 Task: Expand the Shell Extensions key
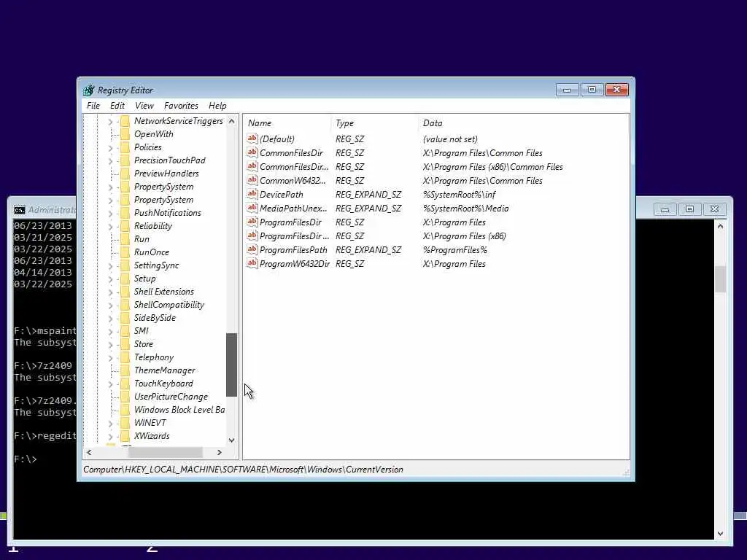pyautogui.click(x=111, y=292)
